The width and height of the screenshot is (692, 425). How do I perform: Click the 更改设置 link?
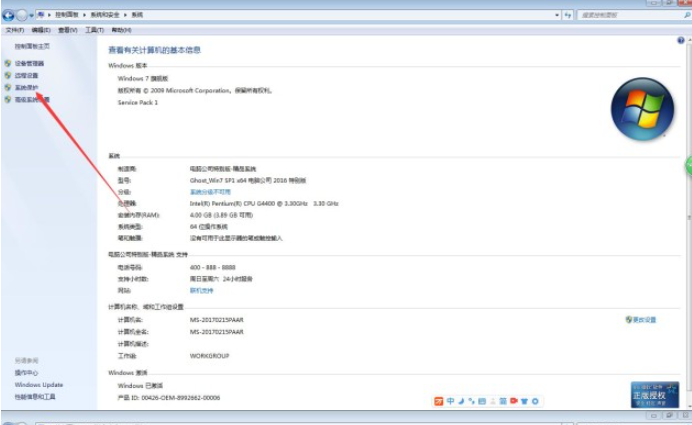643,320
